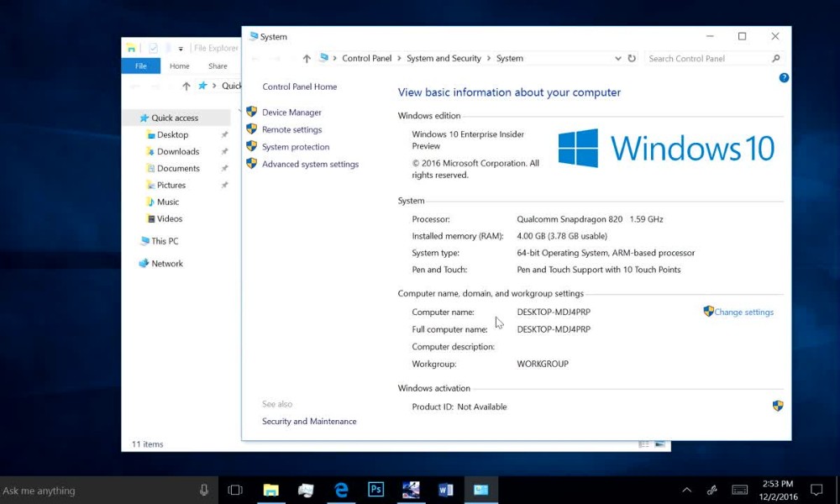
Task: Select Downloads in Quick access
Action: point(178,152)
